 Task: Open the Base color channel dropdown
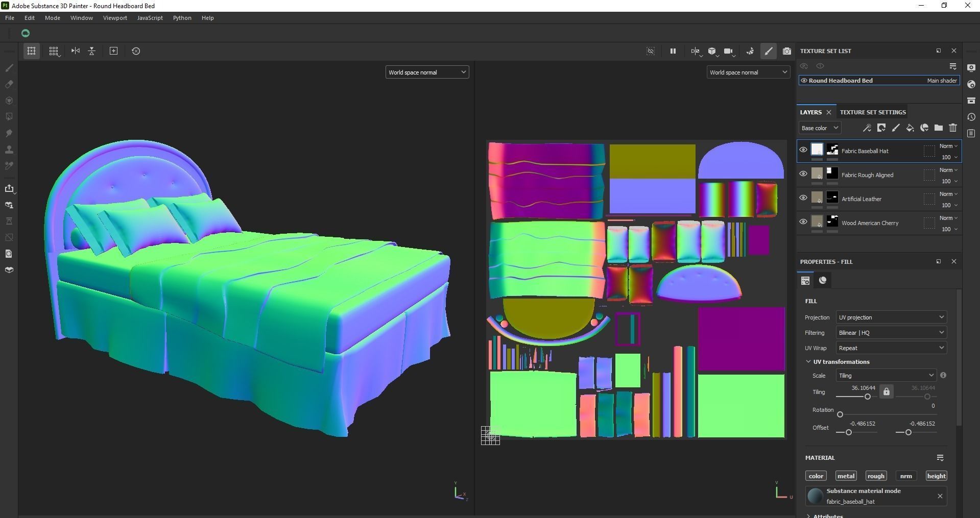click(x=820, y=128)
